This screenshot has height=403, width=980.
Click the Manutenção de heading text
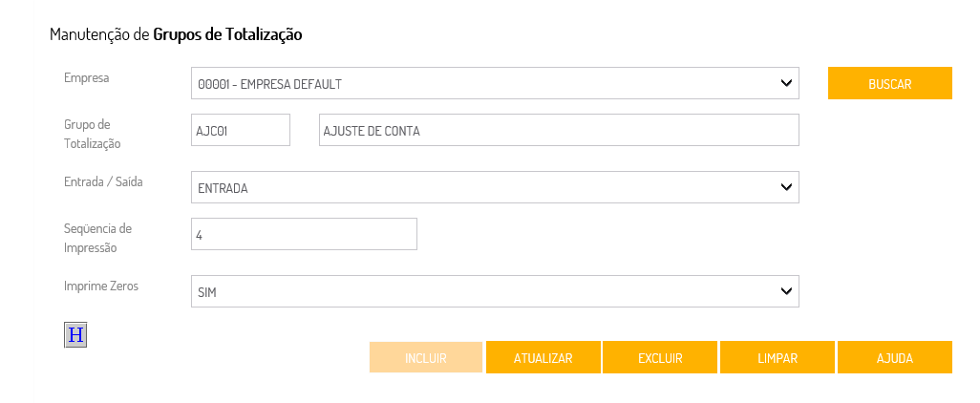[99, 34]
